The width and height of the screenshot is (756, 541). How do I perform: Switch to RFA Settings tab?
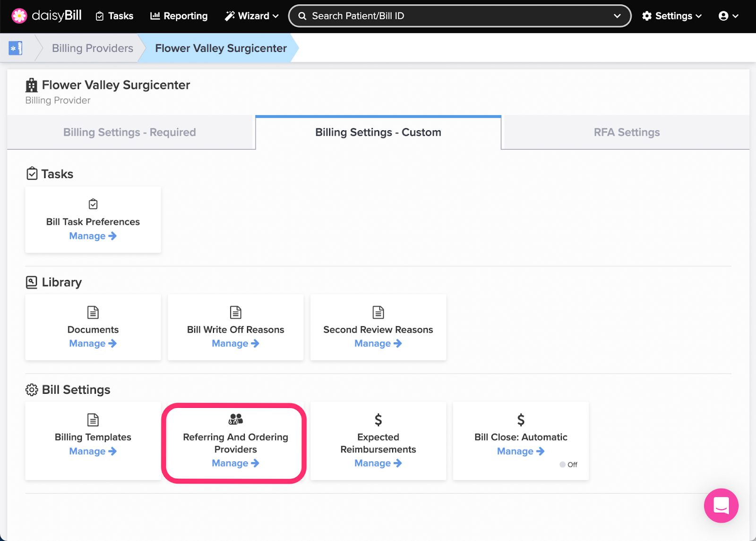pyautogui.click(x=627, y=133)
